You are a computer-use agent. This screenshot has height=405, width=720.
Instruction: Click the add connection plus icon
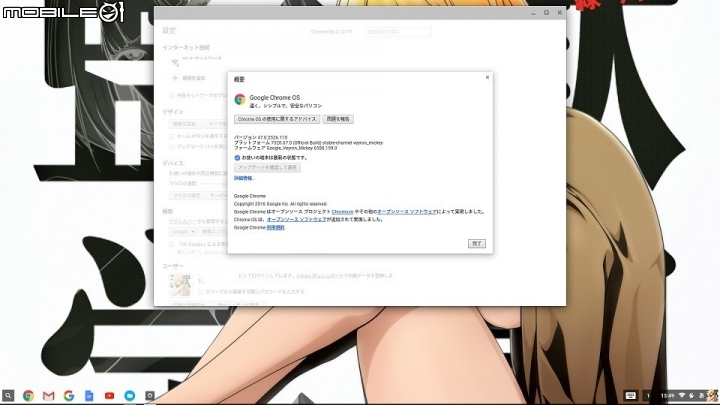175,78
